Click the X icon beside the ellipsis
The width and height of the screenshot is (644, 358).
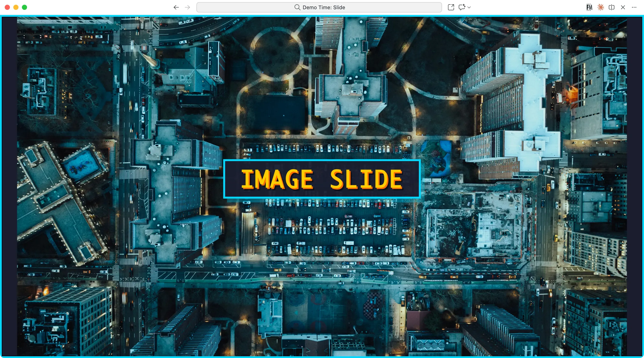623,7
